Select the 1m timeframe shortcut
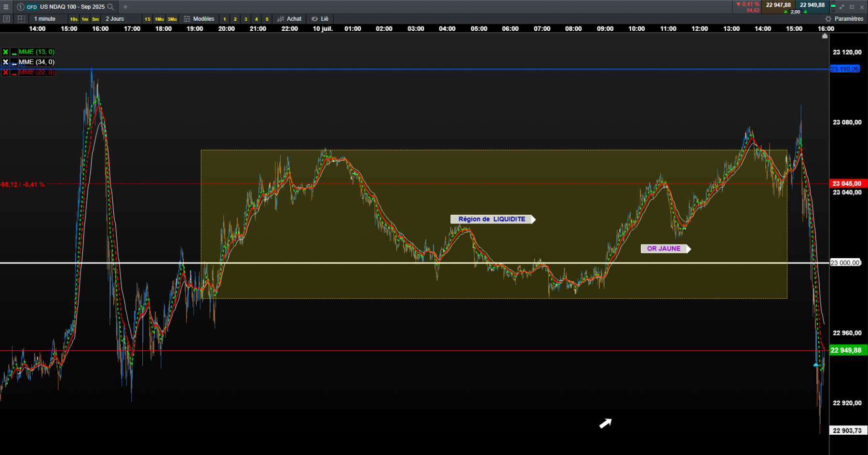This screenshot has width=868, height=455. (x=85, y=19)
